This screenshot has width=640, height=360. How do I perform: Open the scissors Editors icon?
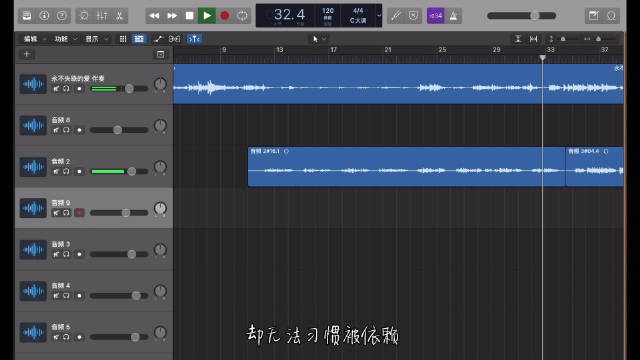(x=119, y=16)
